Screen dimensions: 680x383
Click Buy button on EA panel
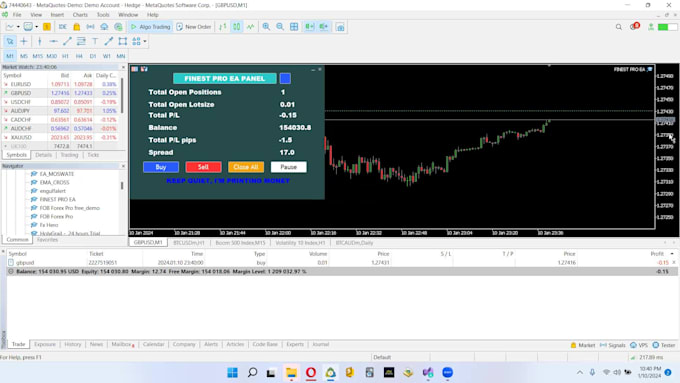[161, 167]
